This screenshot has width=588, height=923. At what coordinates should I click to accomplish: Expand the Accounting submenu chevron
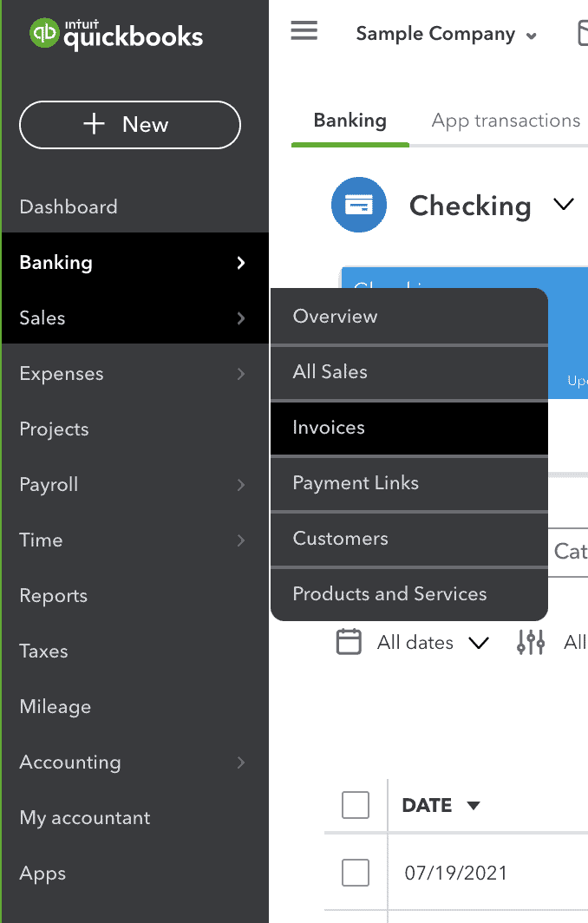(241, 763)
